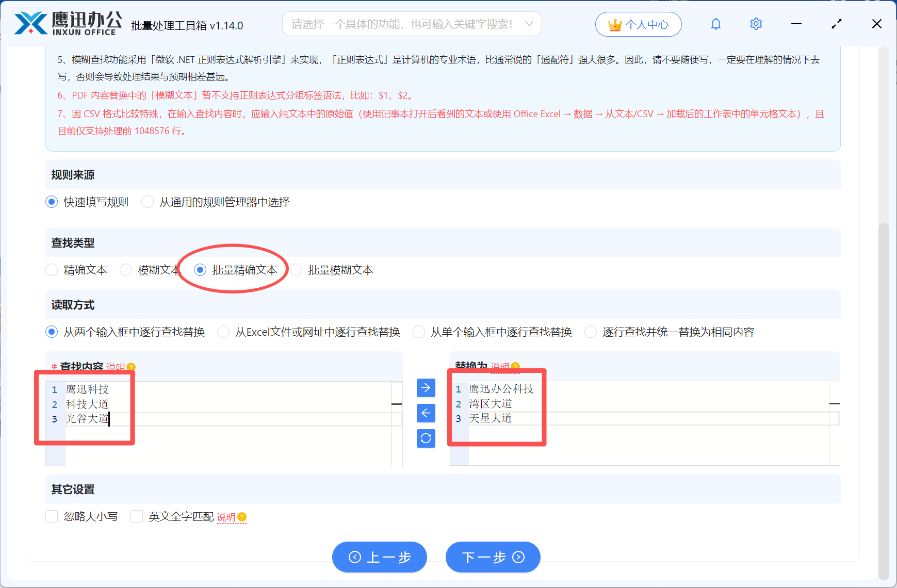Choose 从Excel文件或网址中逐行查找替换 reading mode

(223, 332)
